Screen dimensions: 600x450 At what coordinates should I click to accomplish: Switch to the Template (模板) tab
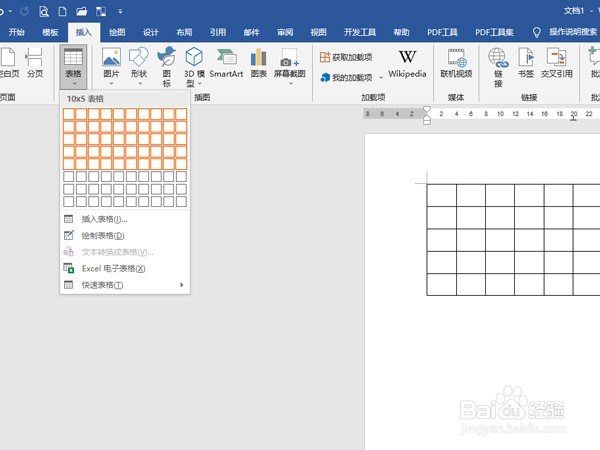(50, 32)
